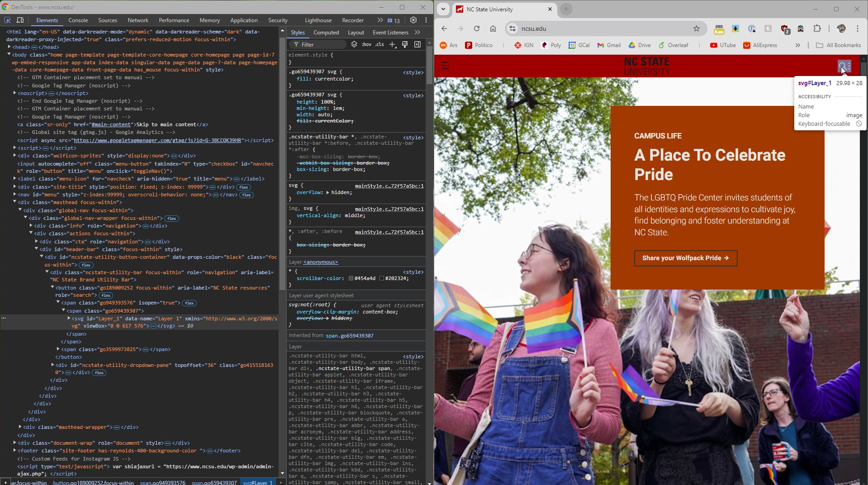Reload the NC State page
The height and width of the screenshot is (485, 868).
[477, 29]
